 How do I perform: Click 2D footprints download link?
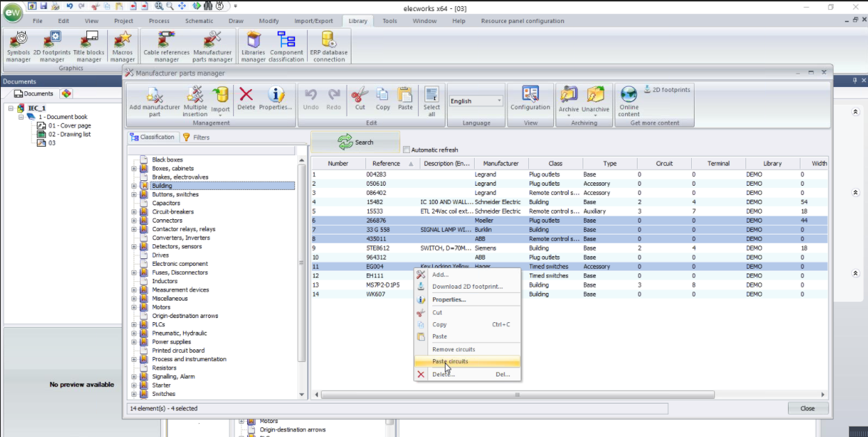pyautogui.click(x=668, y=90)
